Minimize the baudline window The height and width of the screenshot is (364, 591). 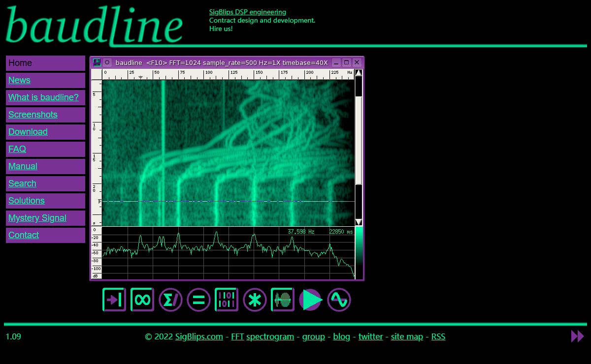click(x=336, y=62)
